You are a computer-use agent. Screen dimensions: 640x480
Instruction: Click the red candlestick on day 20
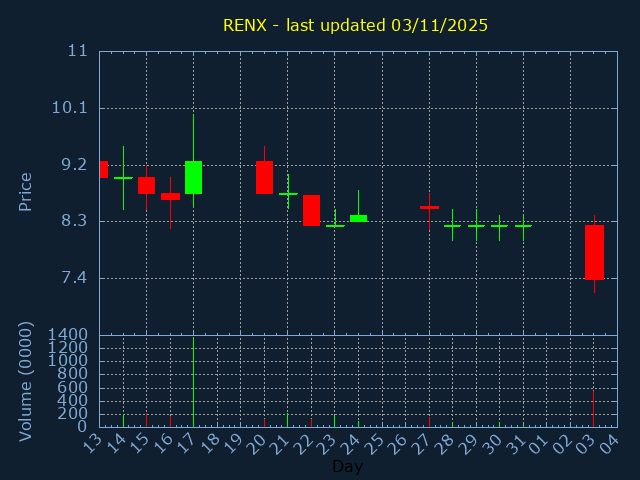coord(264,177)
